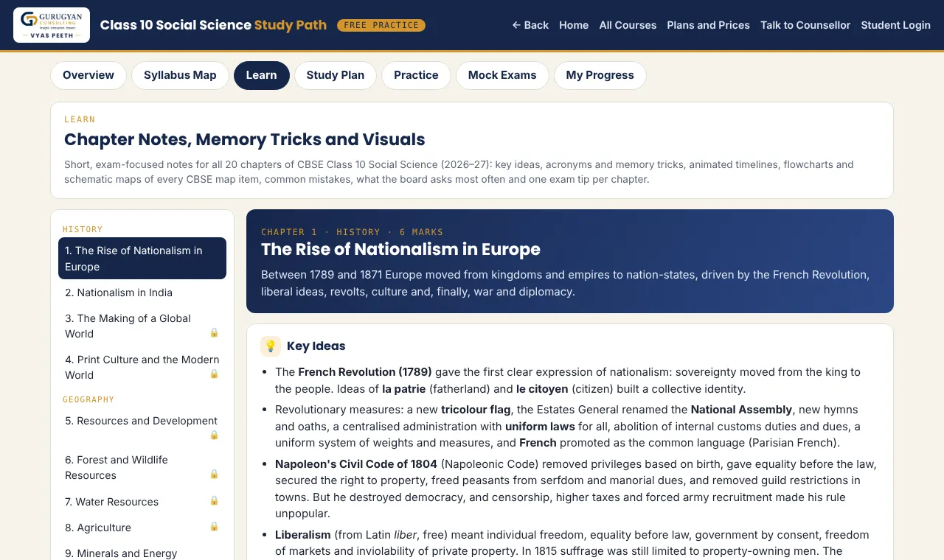
Task: Click the CHAPTER 1 · HISTORY · 6 MARKS label
Action: tap(353, 232)
